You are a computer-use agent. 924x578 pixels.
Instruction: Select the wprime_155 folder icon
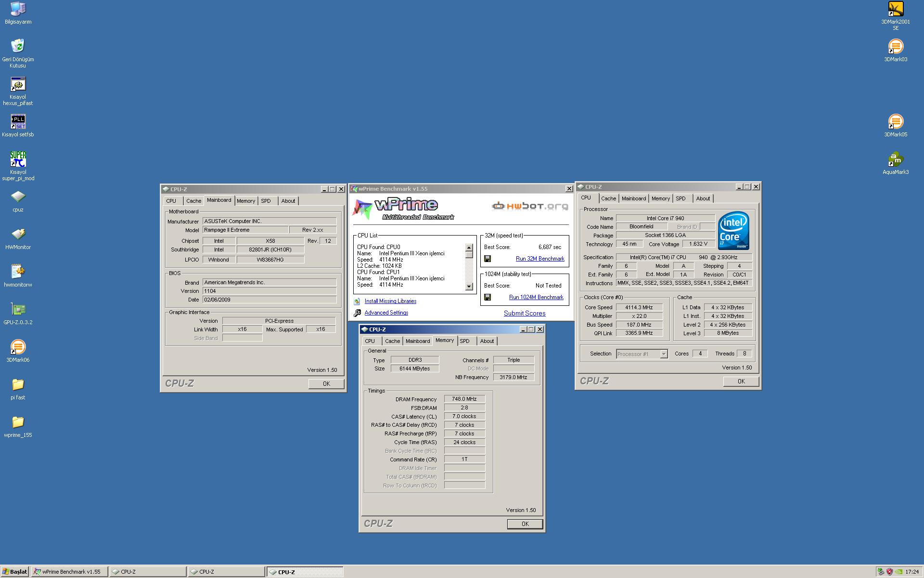pos(18,422)
